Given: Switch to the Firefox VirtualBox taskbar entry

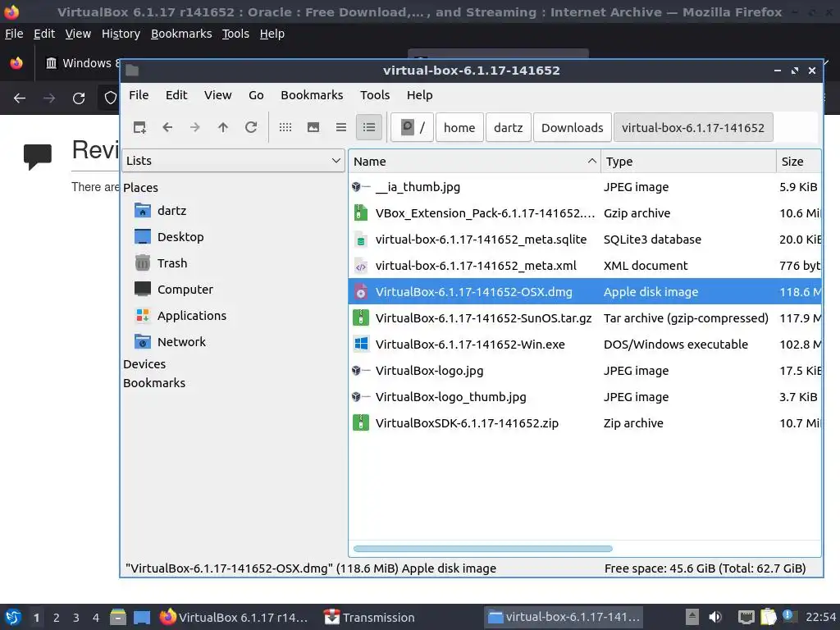Looking at the screenshot, I should (234, 617).
